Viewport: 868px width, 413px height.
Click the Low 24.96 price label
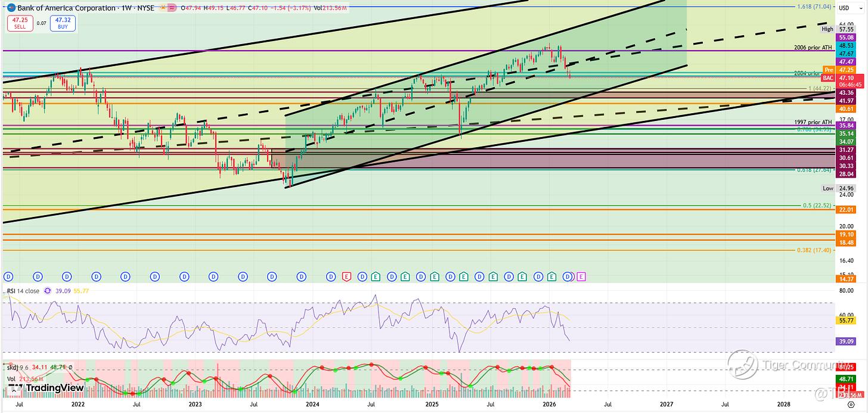(838, 188)
